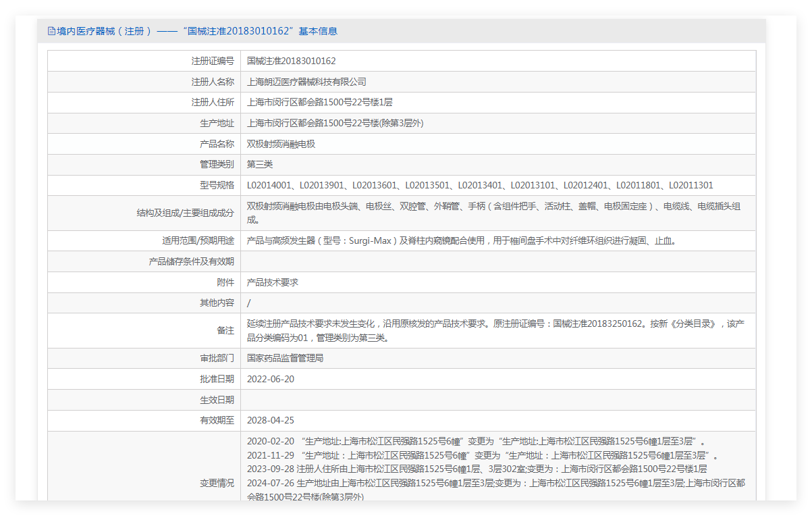Open the 产品技术要求 attachment entry
The height and width of the screenshot is (516, 812).
pyautogui.click(x=272, y=282)
